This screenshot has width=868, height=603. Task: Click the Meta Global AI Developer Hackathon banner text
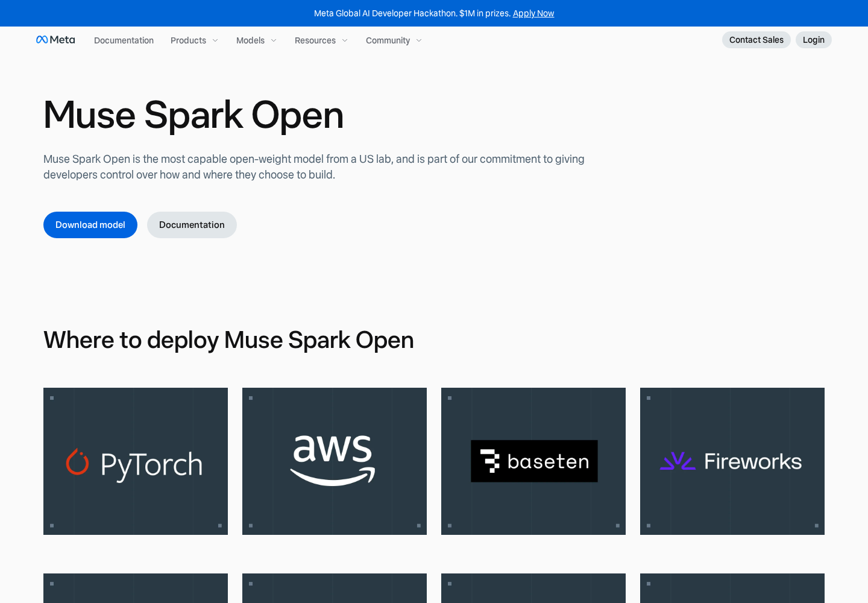412,13
